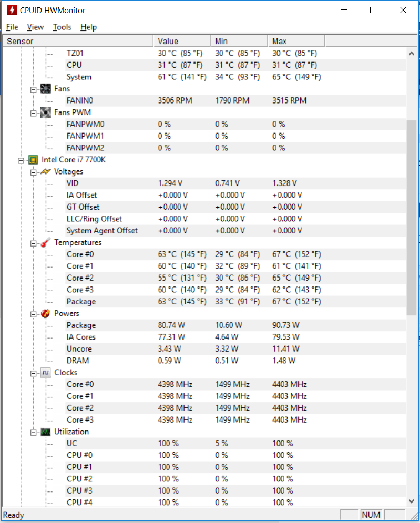
Task: Click the Intel Core i7 7700K chip icon
Action: click(33, 160)
